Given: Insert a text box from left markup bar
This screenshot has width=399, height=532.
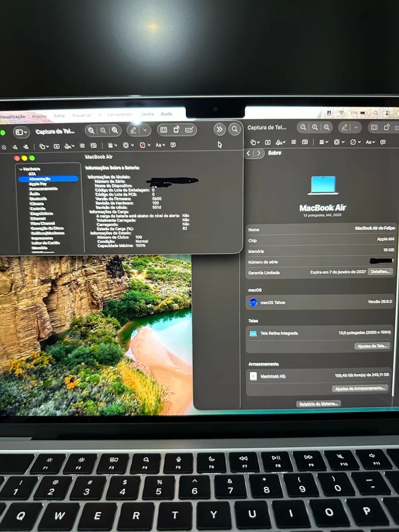Looking at the screenshot, I should (x=57, y=146).
